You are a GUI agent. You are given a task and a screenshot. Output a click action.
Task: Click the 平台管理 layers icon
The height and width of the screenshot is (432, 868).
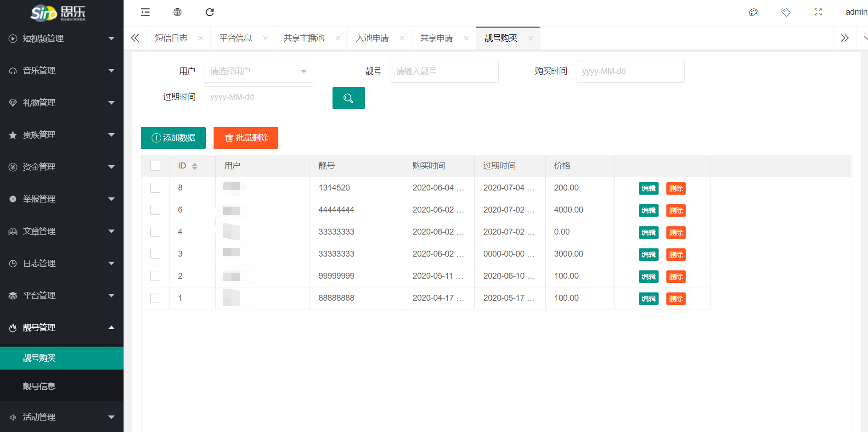point(13,296)
